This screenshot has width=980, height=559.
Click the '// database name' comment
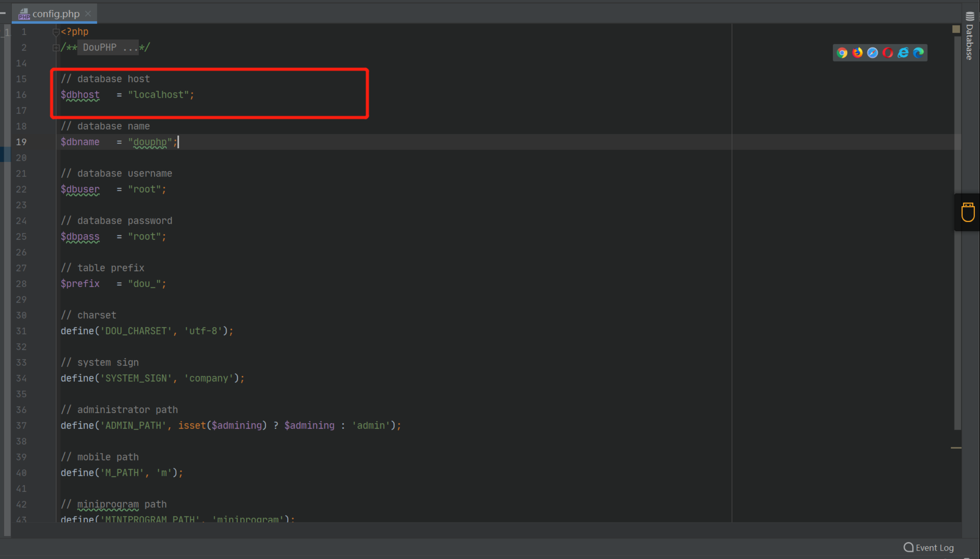point(105,126)
